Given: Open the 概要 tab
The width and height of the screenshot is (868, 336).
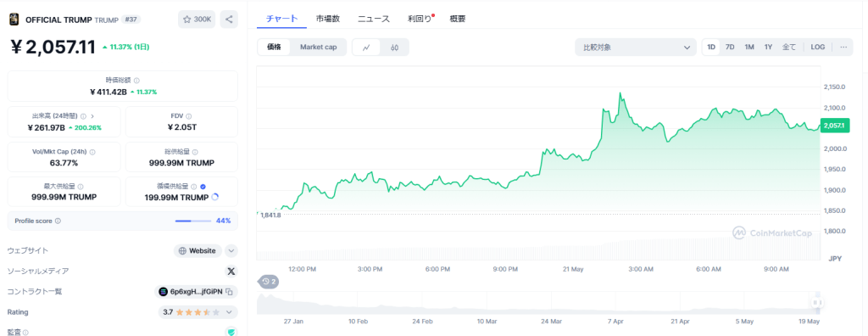Looking at the screenshot, I should 458,19.
